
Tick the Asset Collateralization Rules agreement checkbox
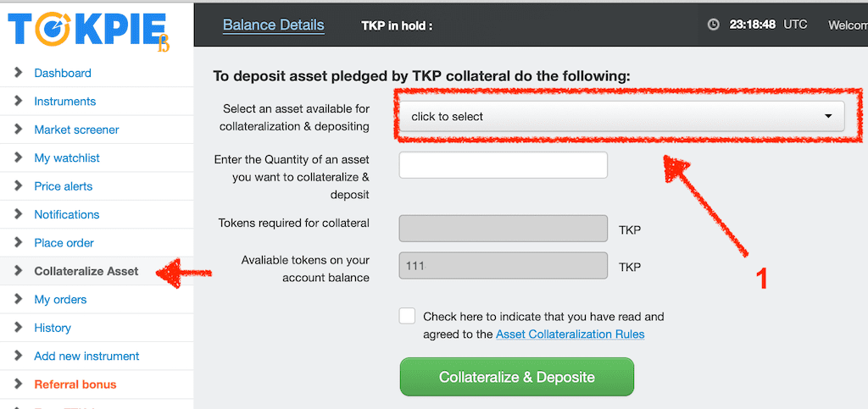point(407,316)
